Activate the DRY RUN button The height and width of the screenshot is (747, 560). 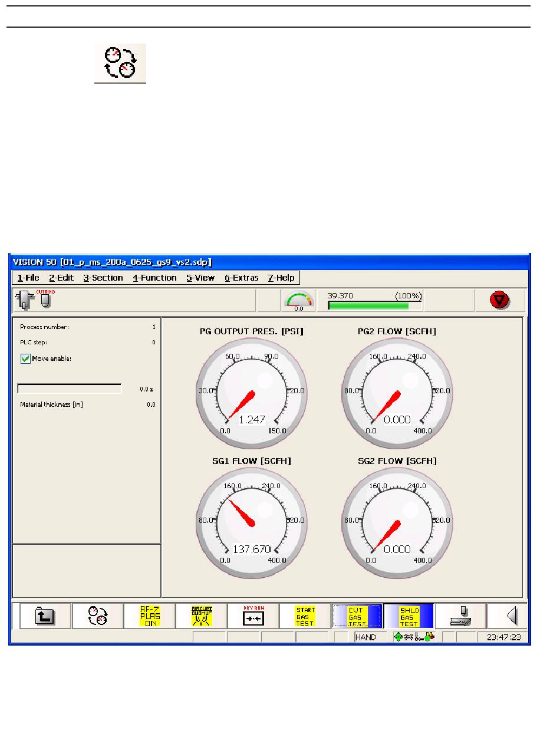point(253,616)
